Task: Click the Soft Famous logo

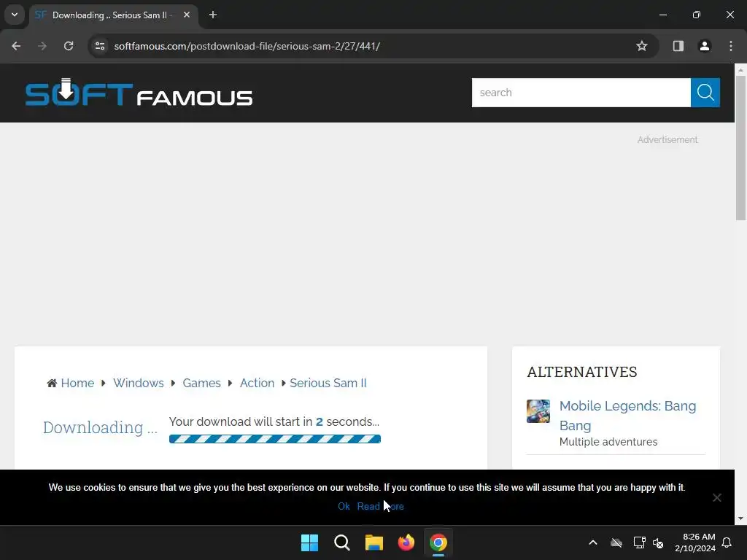Action: click(x=139, y=93)
